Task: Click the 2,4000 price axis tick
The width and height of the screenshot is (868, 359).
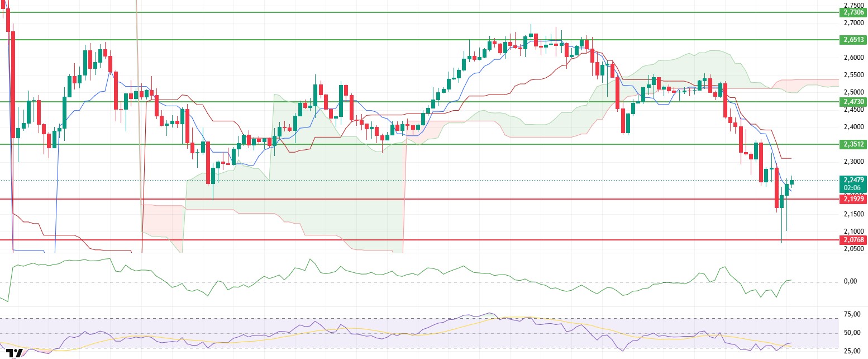Action: [x=852, y=127]
